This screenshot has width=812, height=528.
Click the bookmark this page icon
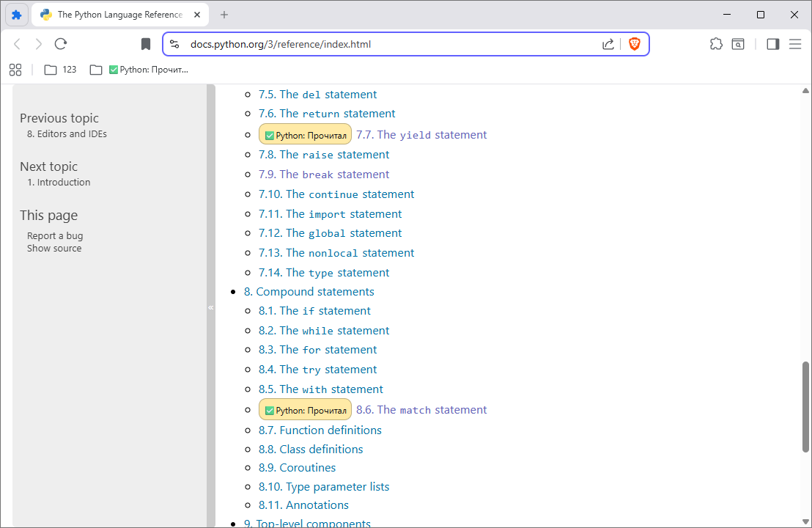click(146, 44)
